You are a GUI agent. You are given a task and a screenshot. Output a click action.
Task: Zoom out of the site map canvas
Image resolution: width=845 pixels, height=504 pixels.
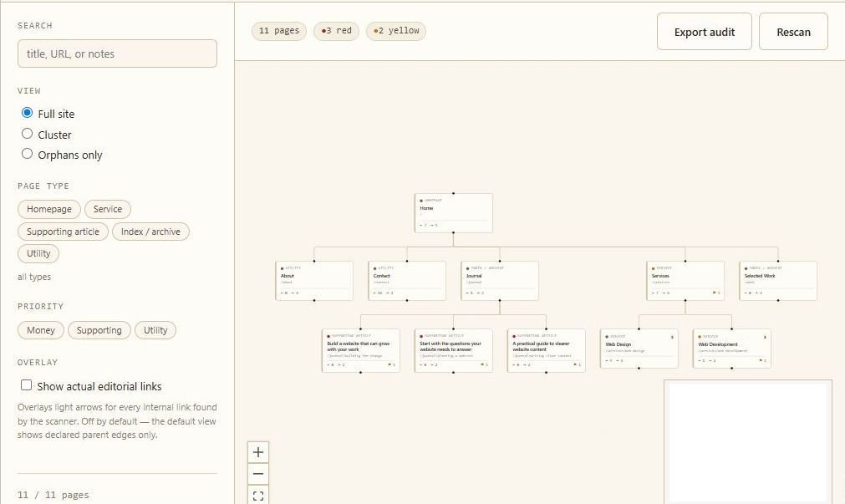(x=258, y=474)
